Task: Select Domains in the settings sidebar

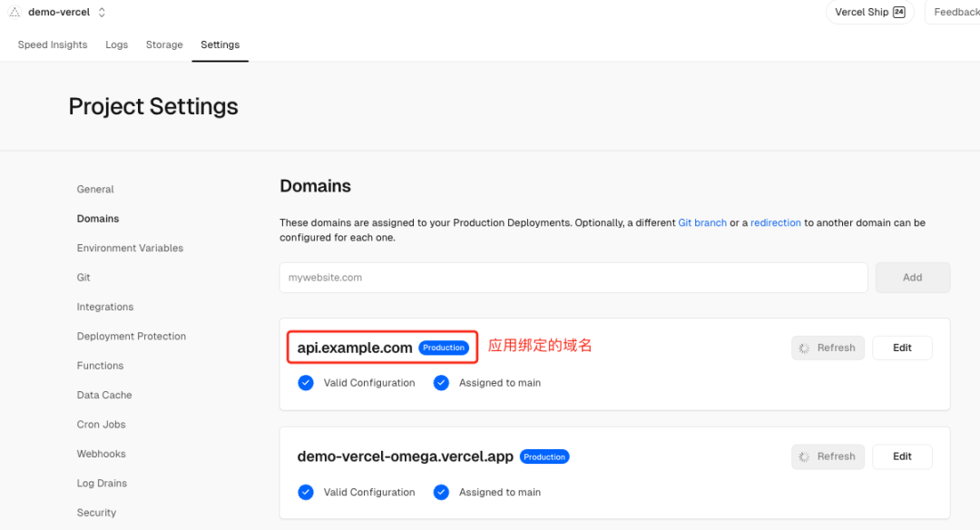Action: tap(97, 218)
